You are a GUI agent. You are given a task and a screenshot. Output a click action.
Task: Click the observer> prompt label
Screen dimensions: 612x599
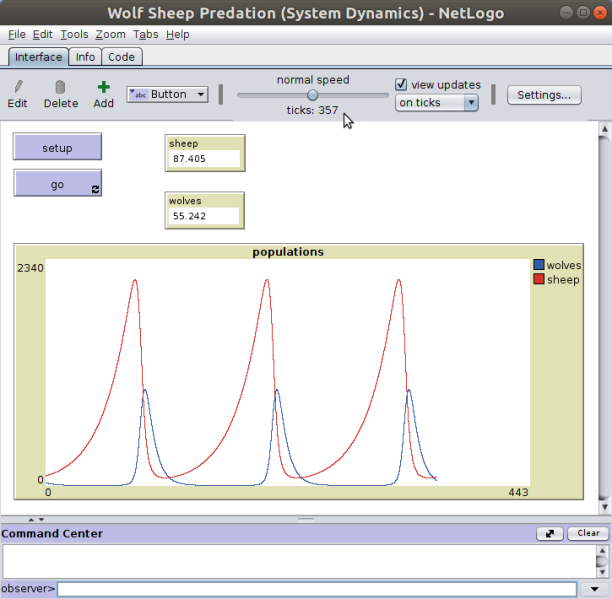pos(28,588)
